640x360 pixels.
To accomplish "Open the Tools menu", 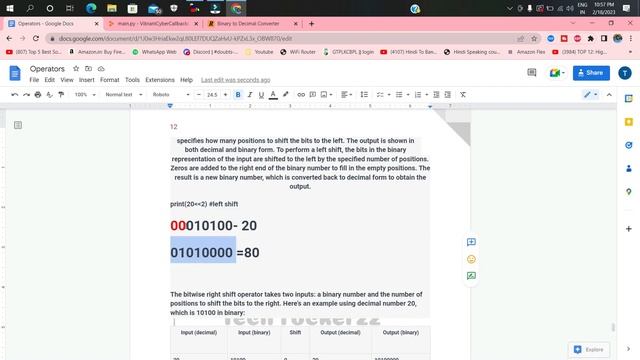I will (x=132, y=80).
